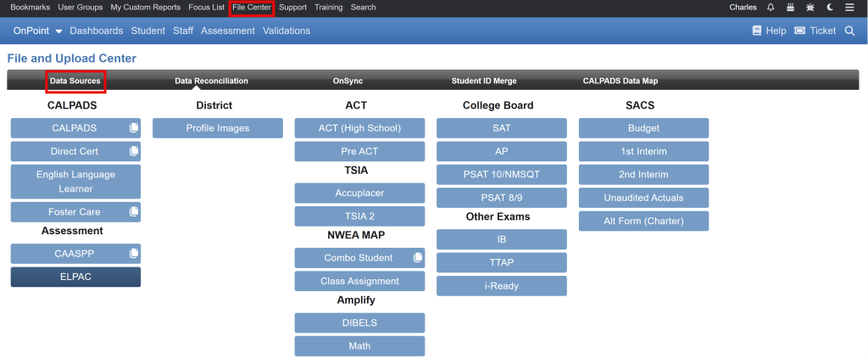Click the Class Assignment button
868x359 pixels.
pyautogui.click(x=359, y=281)
